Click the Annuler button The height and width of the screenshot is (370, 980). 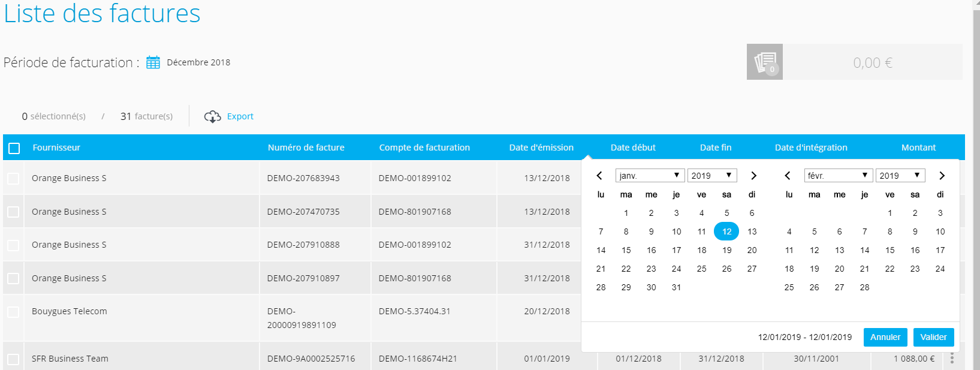(885, 337)
